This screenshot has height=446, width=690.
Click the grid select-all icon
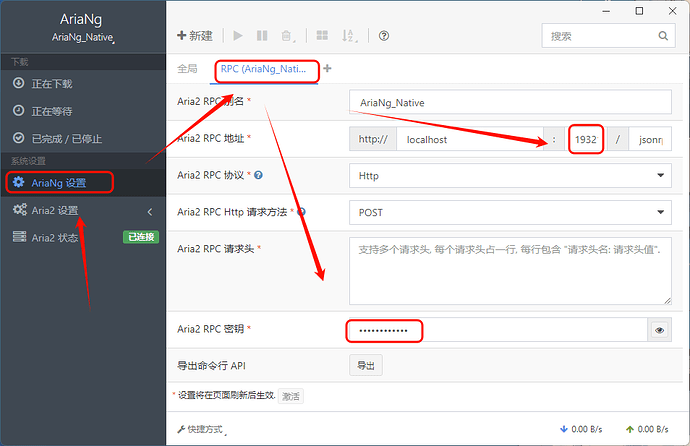(x=322, y=36)
